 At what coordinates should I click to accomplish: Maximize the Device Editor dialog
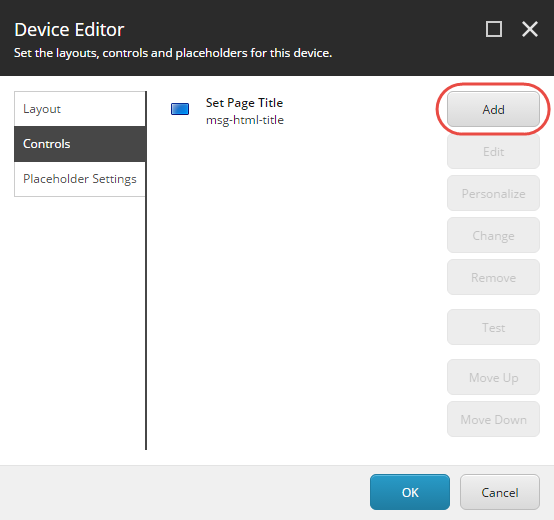tap(494, 29)
